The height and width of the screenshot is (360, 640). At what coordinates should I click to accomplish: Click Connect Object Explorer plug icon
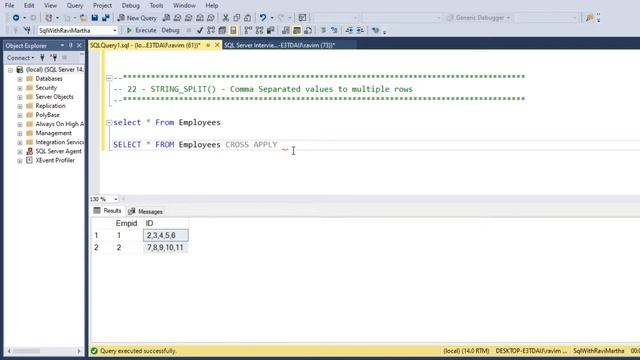click(x=42, y=58)
